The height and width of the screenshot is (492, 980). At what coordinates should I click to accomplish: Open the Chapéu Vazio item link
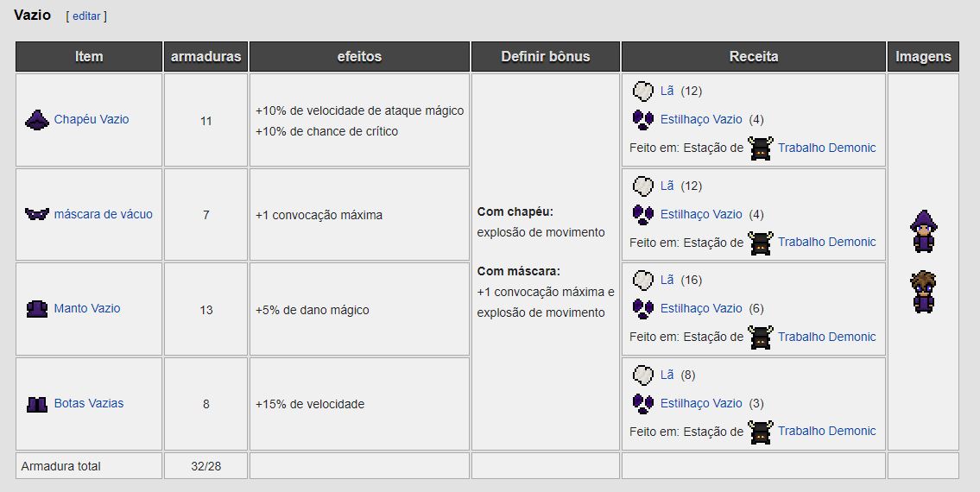pyautogui.click(x=91, y=120)
